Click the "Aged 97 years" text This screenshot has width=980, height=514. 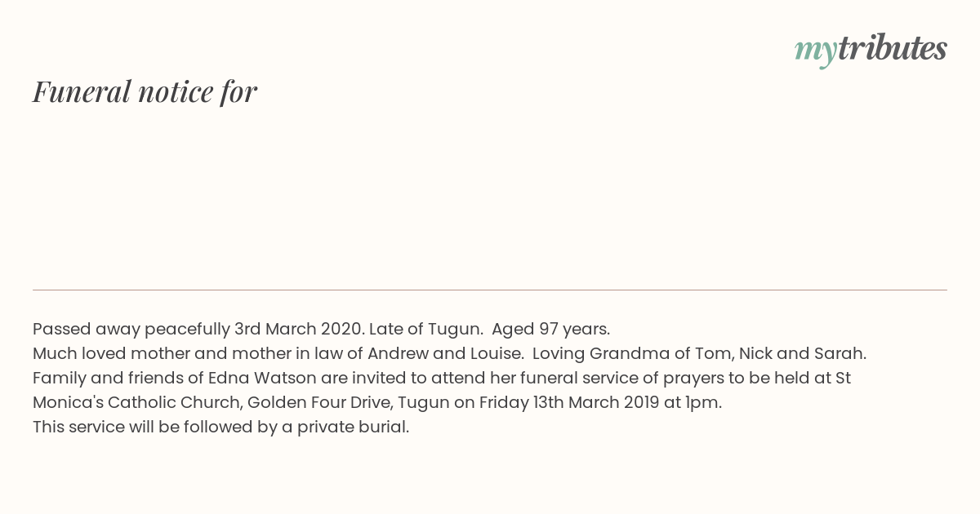point(550,330)
